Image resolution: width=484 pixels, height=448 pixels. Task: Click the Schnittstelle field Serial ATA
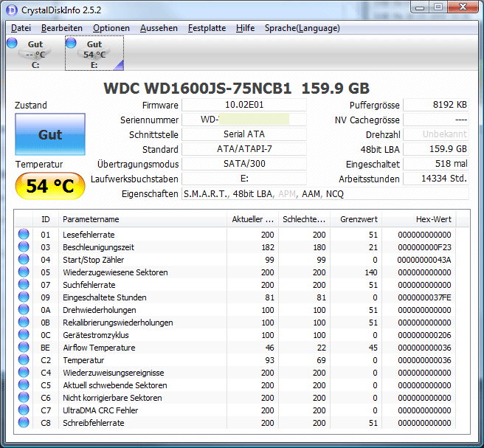click(x=244, y=134)
